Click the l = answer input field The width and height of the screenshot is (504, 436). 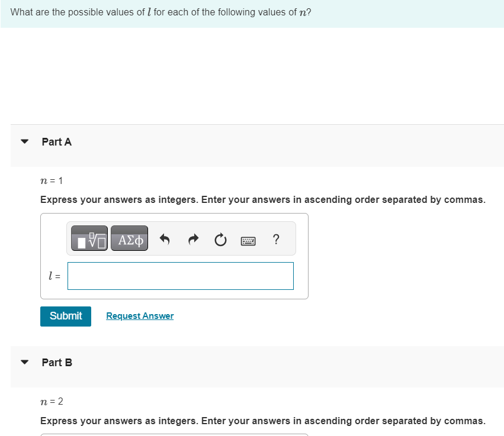coord(180,276)
